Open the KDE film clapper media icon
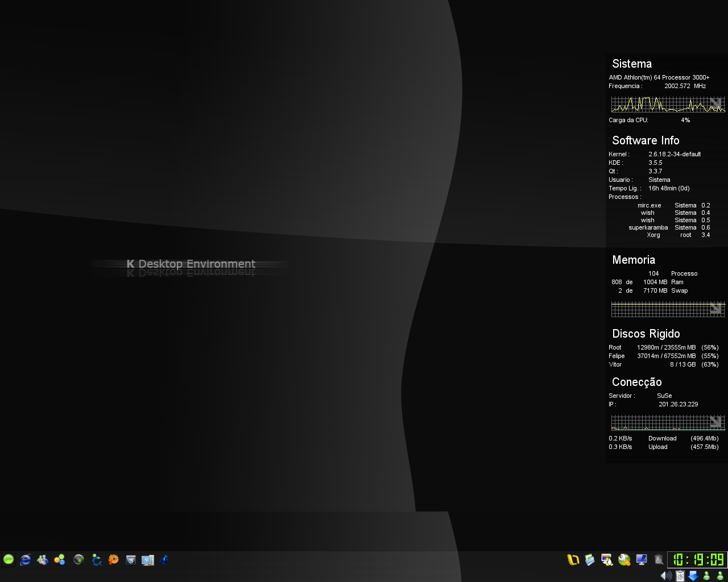The image size is (728, 582). (x=131, y=560)
